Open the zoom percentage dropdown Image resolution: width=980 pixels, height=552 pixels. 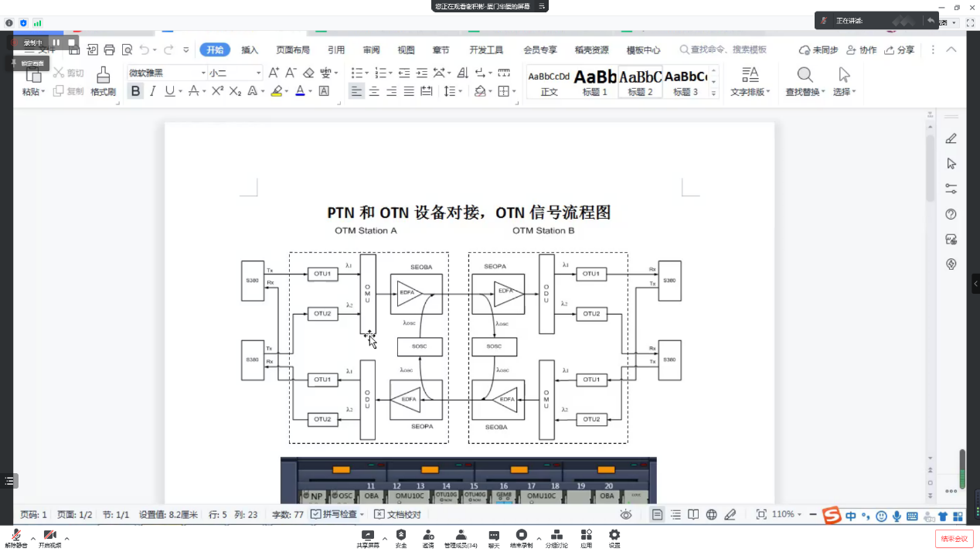point(801,514)
